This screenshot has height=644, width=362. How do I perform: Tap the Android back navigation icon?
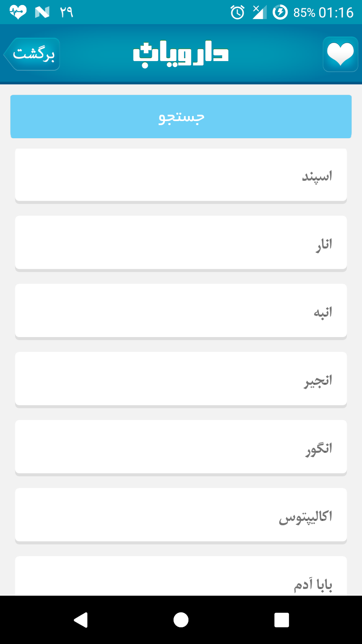(81, 620)
